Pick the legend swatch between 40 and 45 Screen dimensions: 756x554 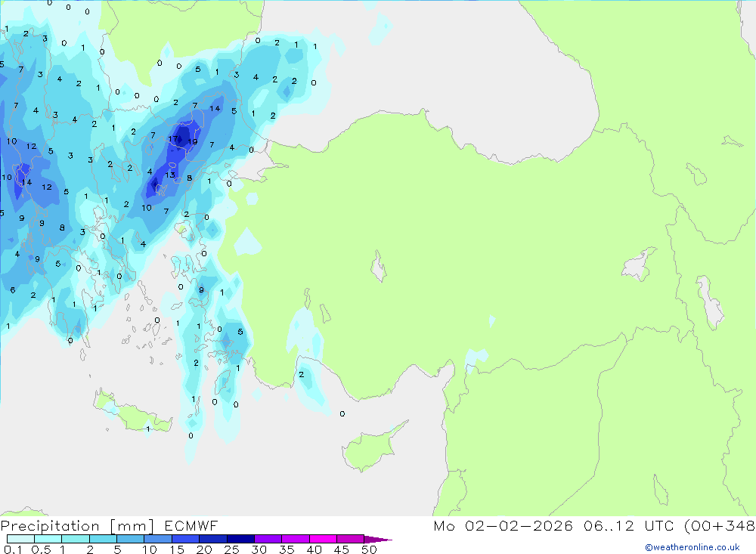click(323, 539)
